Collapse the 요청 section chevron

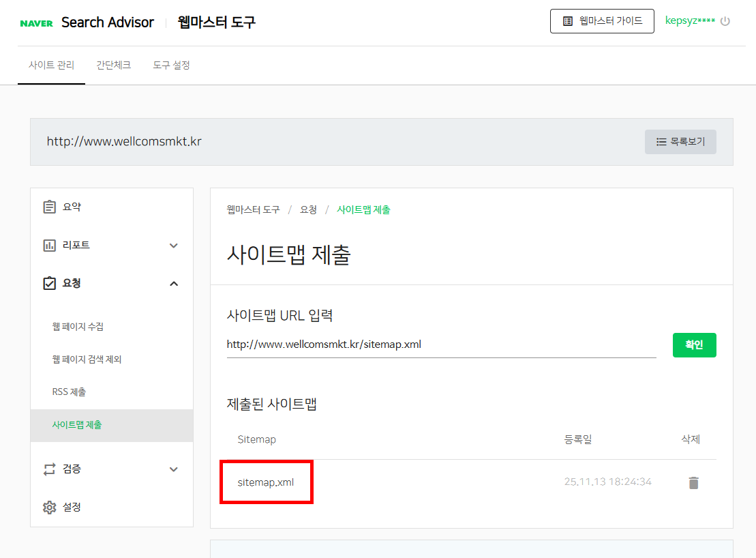[x=175, y=283]
